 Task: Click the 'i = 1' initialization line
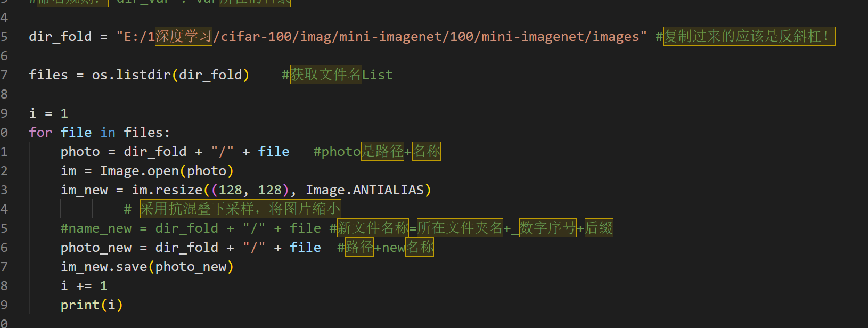click(48, 113)
